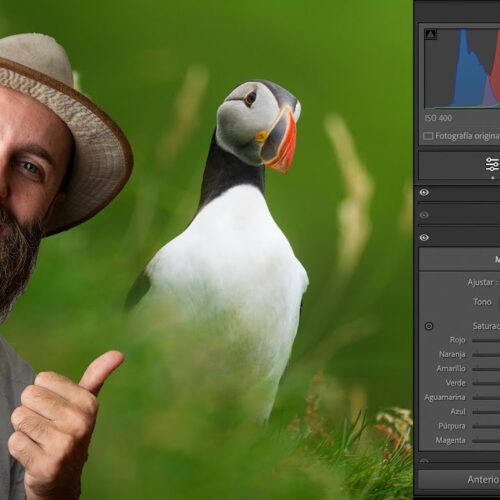Enable the Fotografía original checkbox
Image resolution: width=500 pixels, height=500 pixels.
[428, 136]
